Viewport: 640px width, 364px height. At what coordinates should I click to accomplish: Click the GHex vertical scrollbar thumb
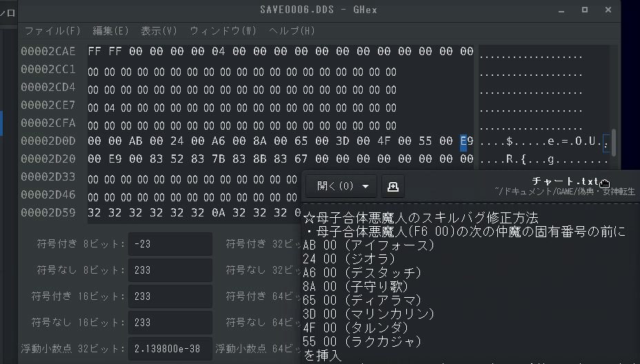click(613, 142)
